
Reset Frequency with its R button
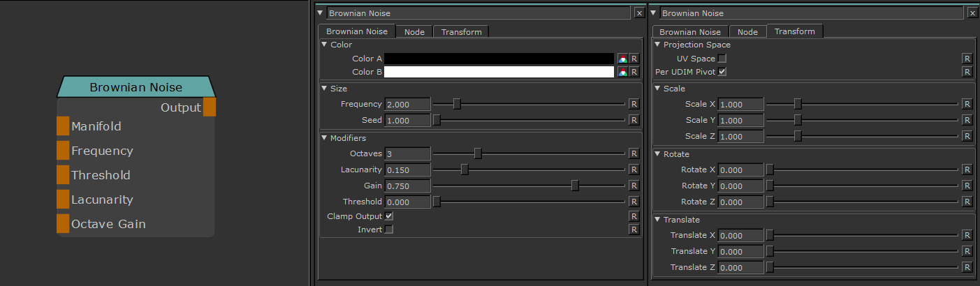(634, 104)
